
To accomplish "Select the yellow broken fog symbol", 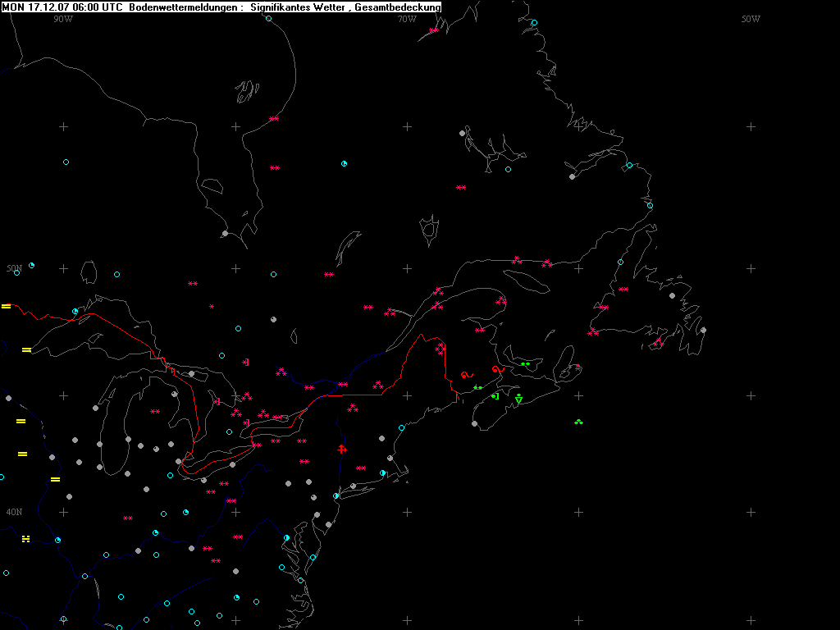I will tap(25, 538).
